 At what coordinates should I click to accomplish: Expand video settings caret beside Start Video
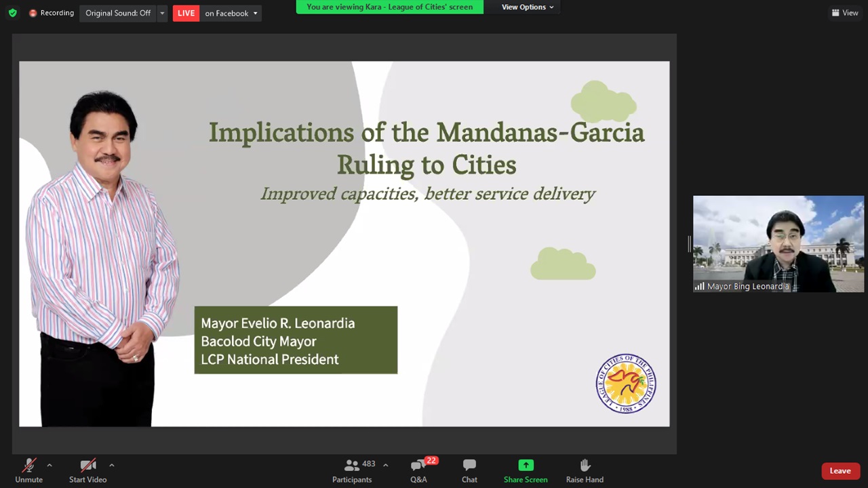111,465
